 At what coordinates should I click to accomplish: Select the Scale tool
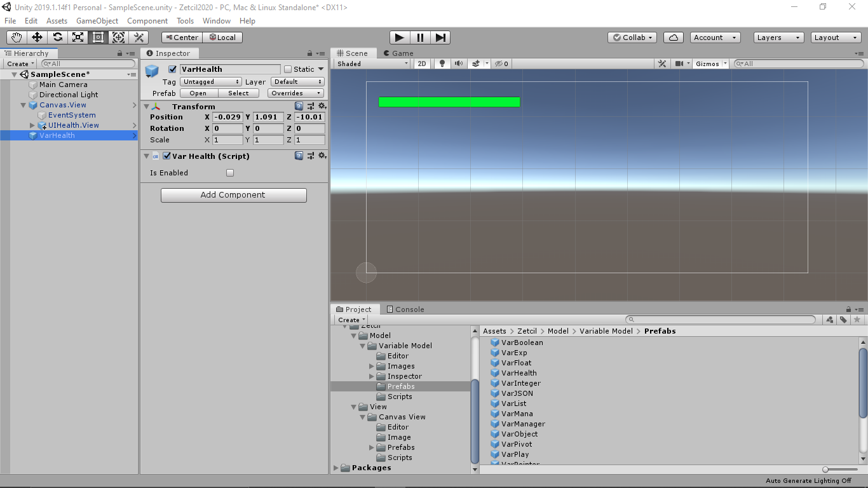[x=78, y=37]
